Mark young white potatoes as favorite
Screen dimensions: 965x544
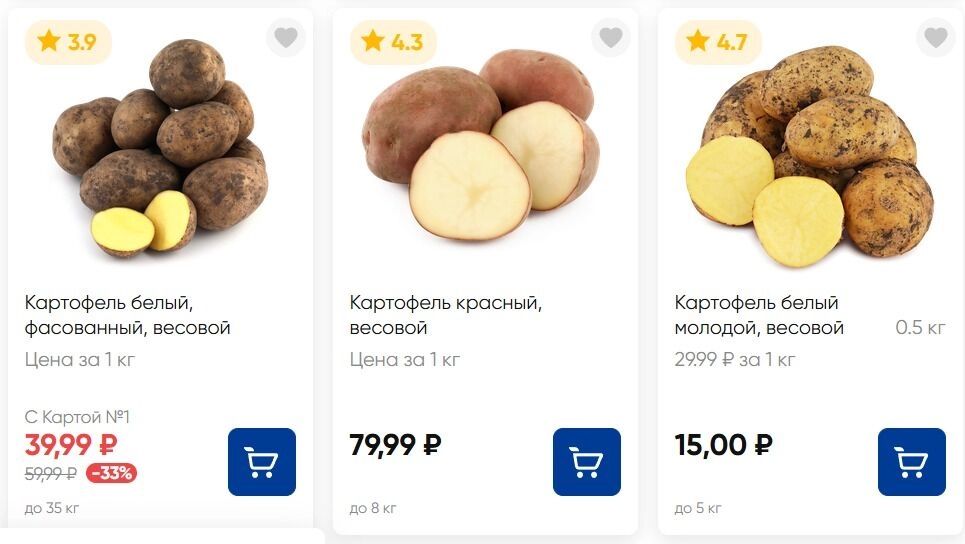click(x=936, y=38)
